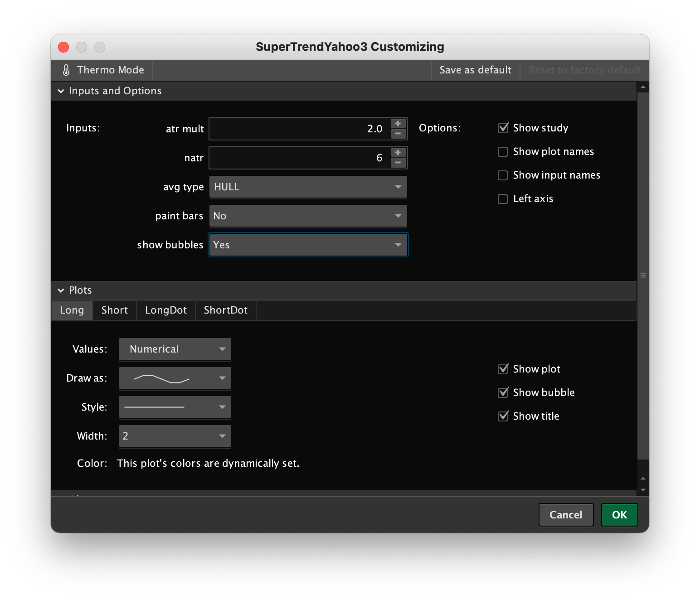Collapse the Inputs and Options section
This screenshot has height=600, width=700.
click(x=61, y=91)
